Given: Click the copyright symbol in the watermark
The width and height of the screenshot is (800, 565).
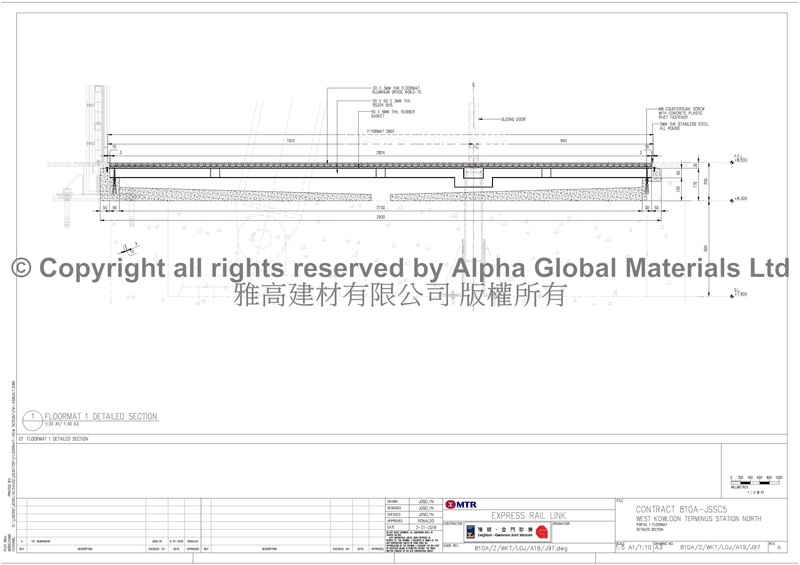Looking at the screenshot, I should click(x=19, y=269).
